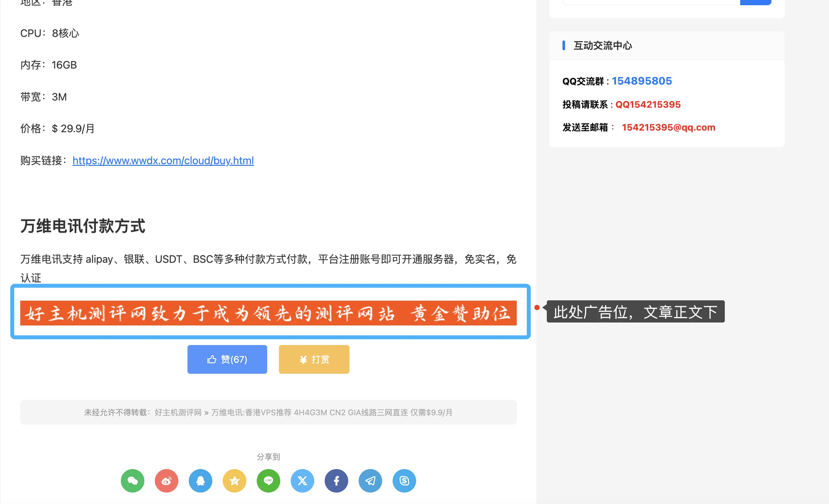
Task: Click the QQ154215395 contact link
Action: pos(648,104)
